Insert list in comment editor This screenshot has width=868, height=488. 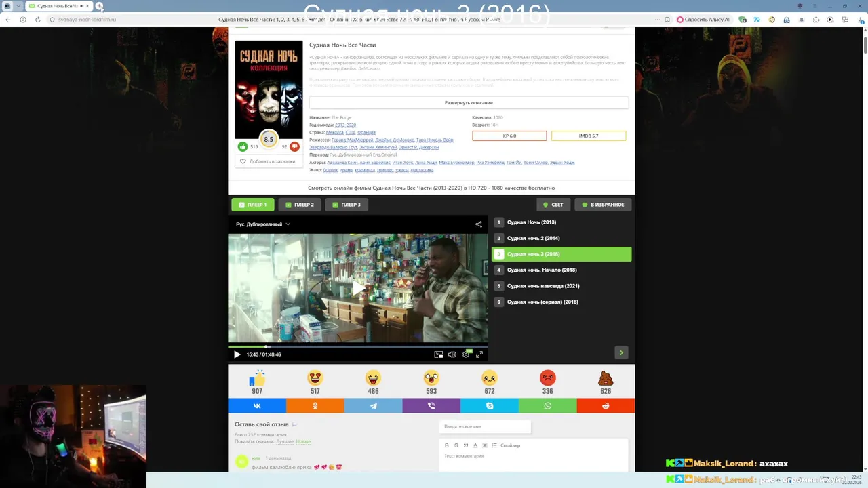pos(494,445)
